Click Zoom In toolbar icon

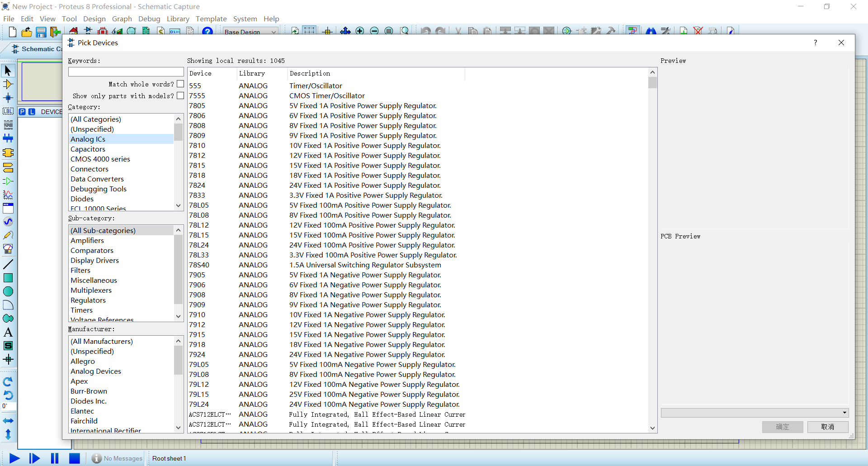point(360,31)
